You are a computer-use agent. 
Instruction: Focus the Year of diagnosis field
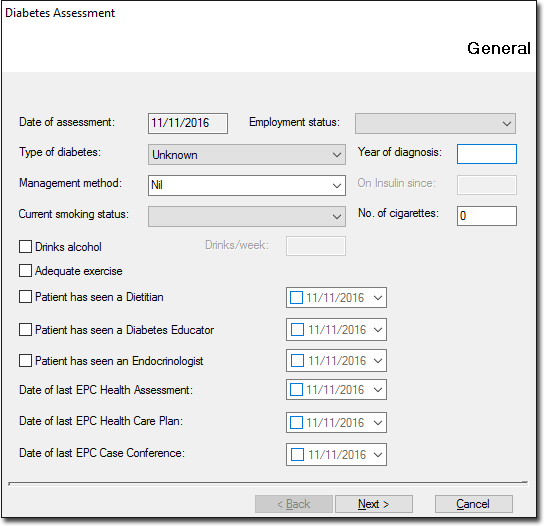(x=487, y=154)
